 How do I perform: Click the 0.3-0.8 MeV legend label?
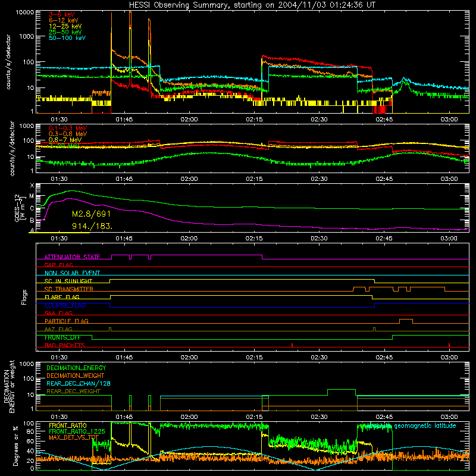point(68,134)
